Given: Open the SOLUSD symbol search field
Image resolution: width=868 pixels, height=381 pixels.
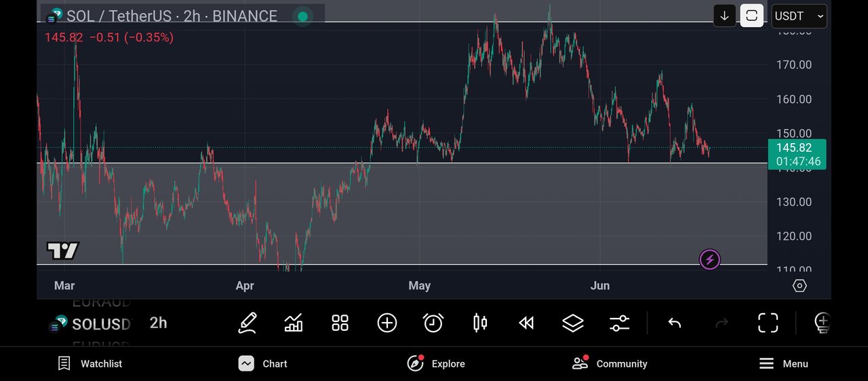Looking at the screenshot, I should (101, 324).
